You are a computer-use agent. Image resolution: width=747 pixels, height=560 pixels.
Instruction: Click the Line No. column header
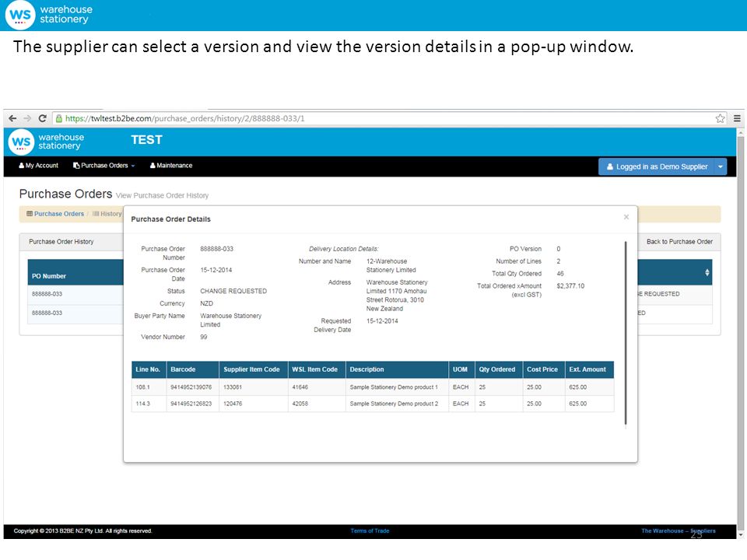click(148, 369)
